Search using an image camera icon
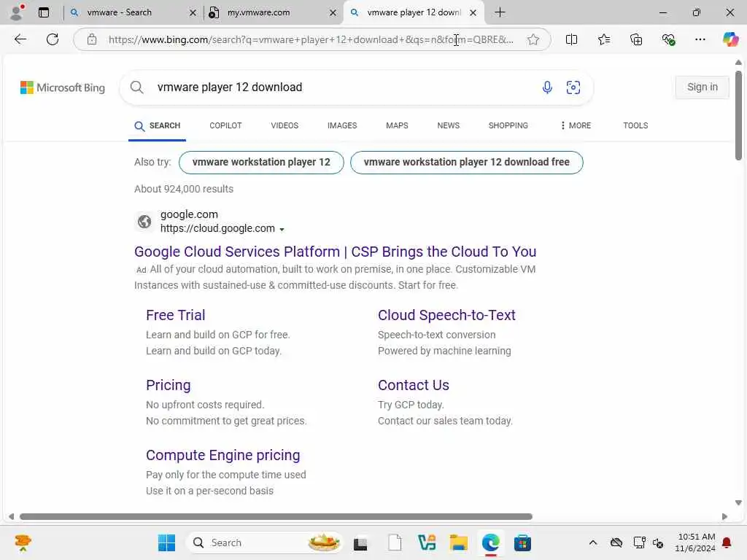The width and height of the screenshot is (747, 560). [x=573, y=87]
